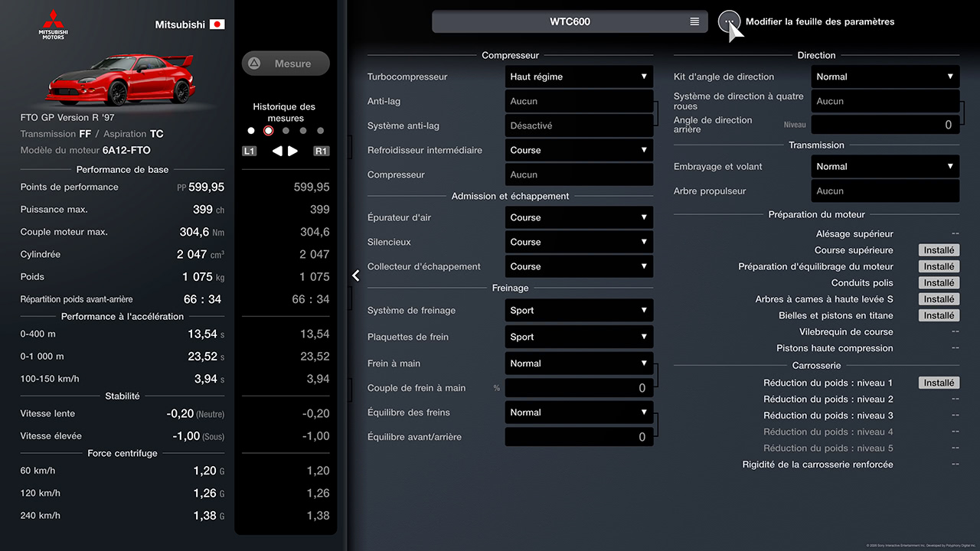Viewport: 980px width, 551px height.
Task: Expand the Kit d'angle de direction dropdown
Action: pos(885,77)
